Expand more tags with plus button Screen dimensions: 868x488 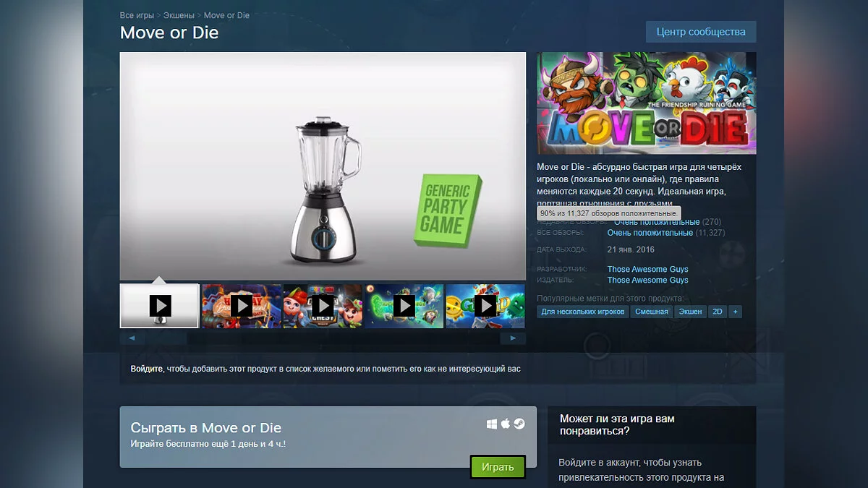736,312
